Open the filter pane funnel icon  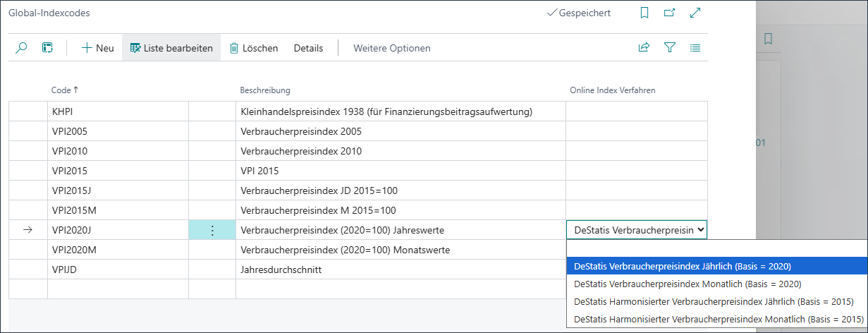[670, 48]
